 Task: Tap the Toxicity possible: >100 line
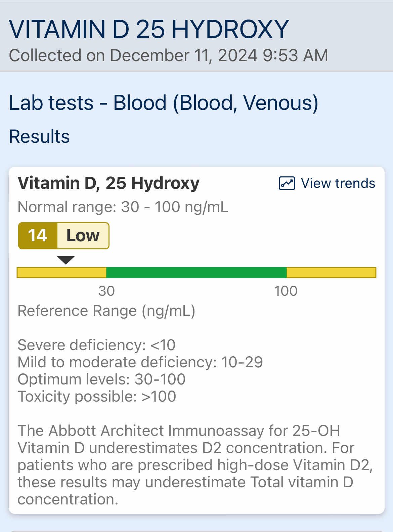[97, 397]
